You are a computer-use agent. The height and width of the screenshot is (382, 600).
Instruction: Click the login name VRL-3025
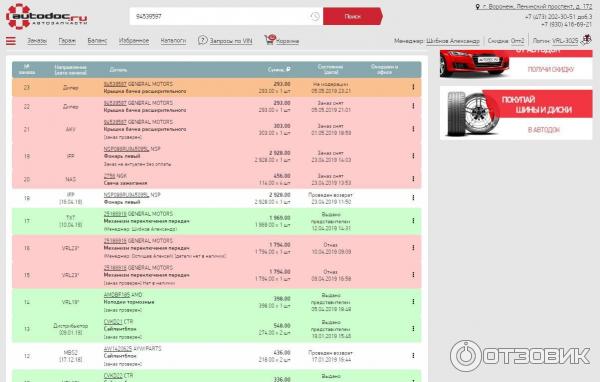(565, 41)
